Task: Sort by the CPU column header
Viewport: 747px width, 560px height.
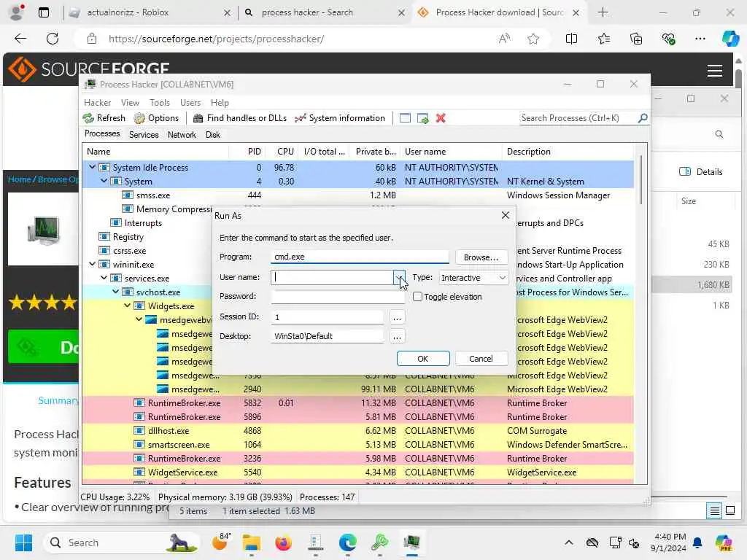Action: (285, 152)
